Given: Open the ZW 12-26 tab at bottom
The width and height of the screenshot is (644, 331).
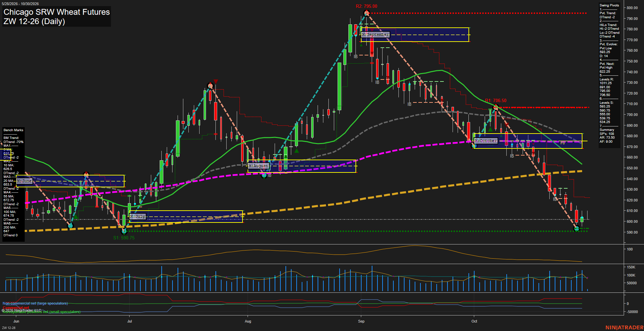Looking at the screenshot, I should click(9, 328).
